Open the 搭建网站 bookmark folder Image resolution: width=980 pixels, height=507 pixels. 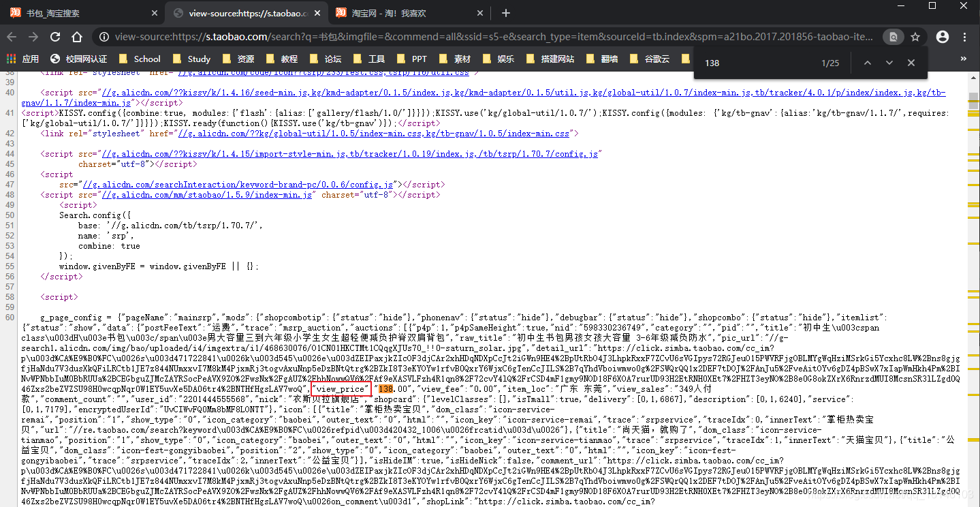(x=551, y=59)
